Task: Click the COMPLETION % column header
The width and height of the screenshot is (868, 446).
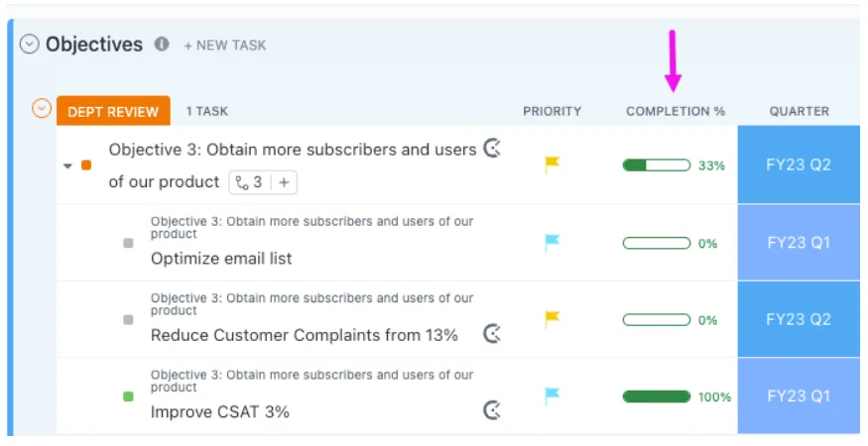Action: 676,111
